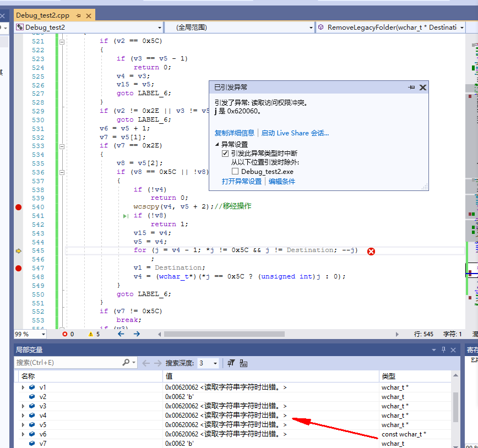Image resolution: width=478 pixels, height=448 pixels.
Task: Pin the exception popup window
Action: (x=411, y=88)
